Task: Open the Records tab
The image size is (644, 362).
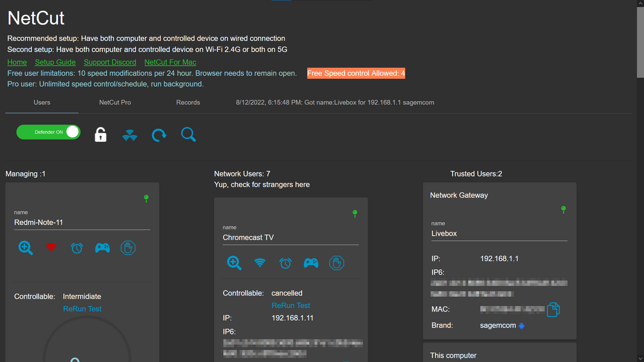Action: pyautogui.click(x=188, y=102)
